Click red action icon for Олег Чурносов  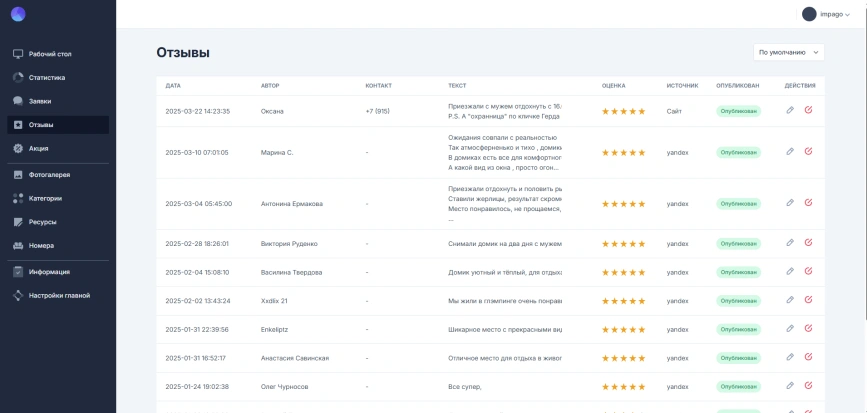808,386
